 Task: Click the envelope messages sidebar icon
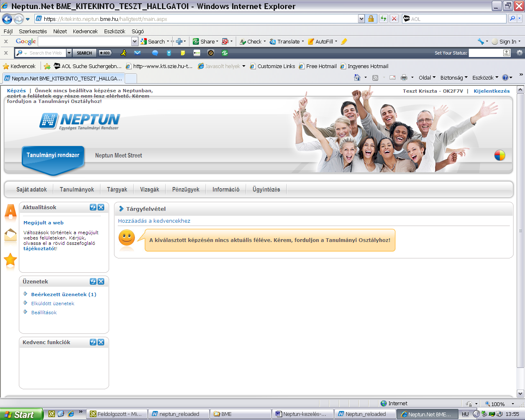pos(11,235)
